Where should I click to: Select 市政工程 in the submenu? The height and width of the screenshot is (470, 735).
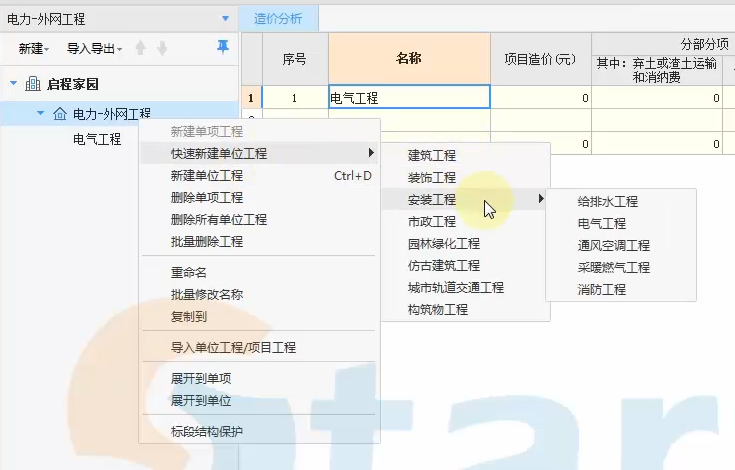(x=465, y=222)
